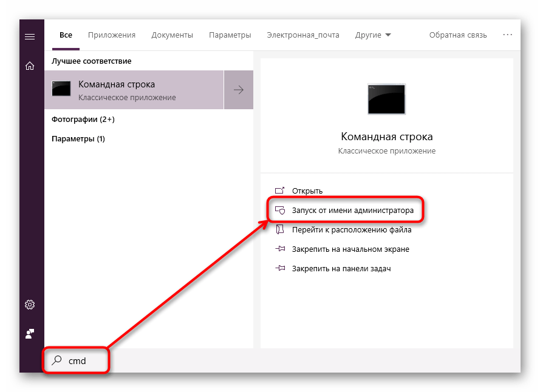This screenshot has width=540, height=392.
Task: Click the administrator shield icon
Action: pos(280,210)
